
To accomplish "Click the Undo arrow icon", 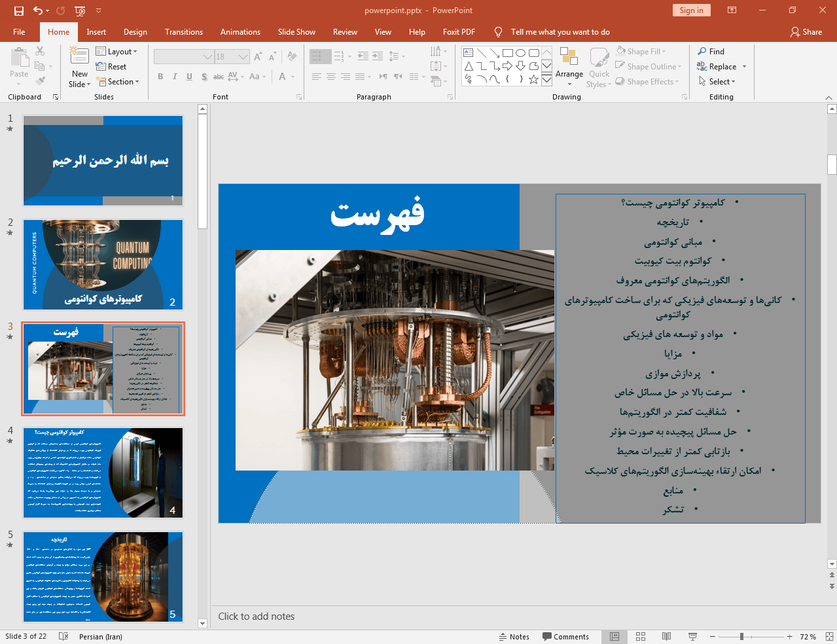I will tap(38, 10).
